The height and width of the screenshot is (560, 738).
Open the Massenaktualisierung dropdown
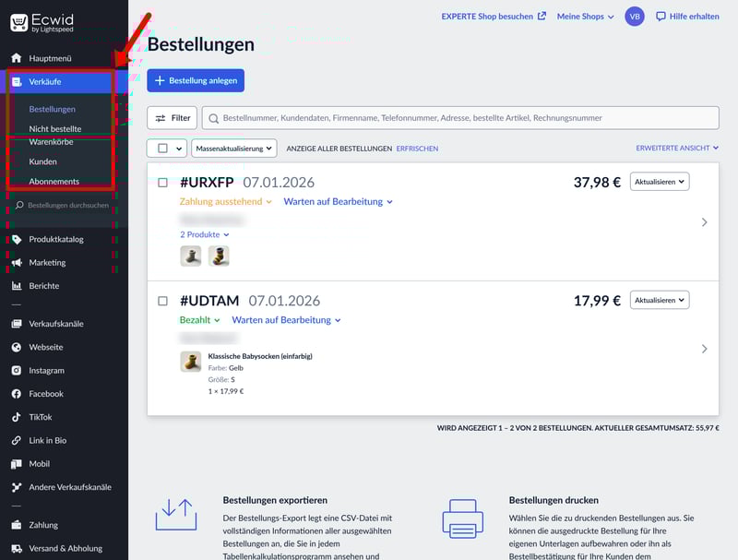(234, 148)
